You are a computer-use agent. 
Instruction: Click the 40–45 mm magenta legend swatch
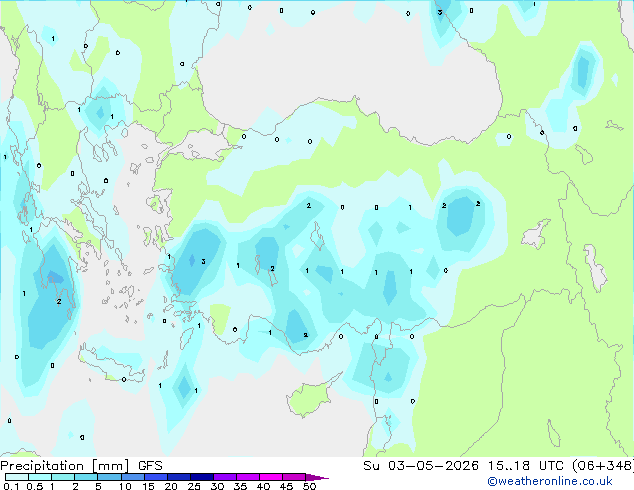[271, 477]
